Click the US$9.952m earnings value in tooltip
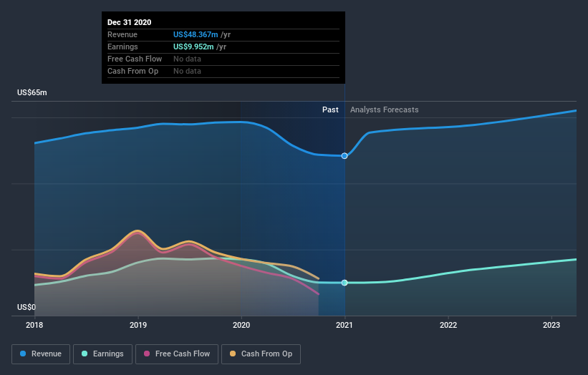Image resolution: width=588 pixels, height=375 pixels. coord(193,47)
